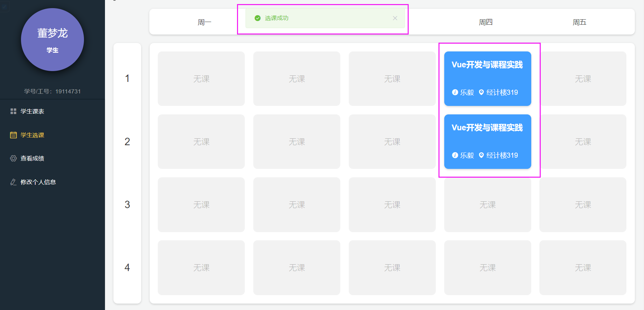
Task: Click the 周四 period 3 无课 cell
Action: click(x=488, y=204)
